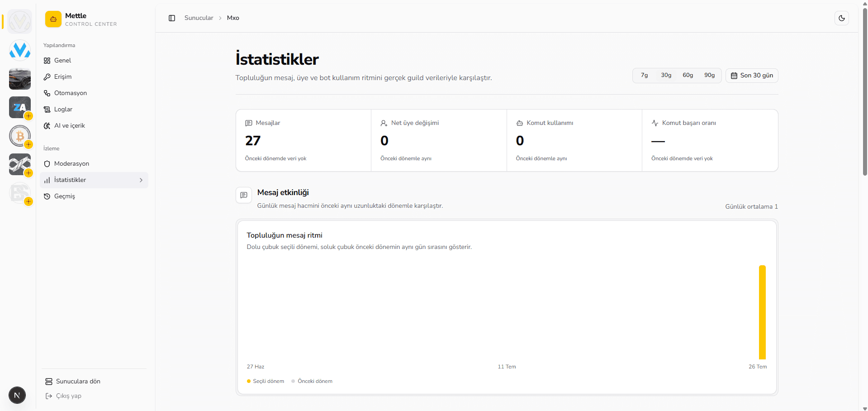The width and height of the screenshot is (868, 411).
Task: Click the Mesajlar card icon
Action: point(249,123)
